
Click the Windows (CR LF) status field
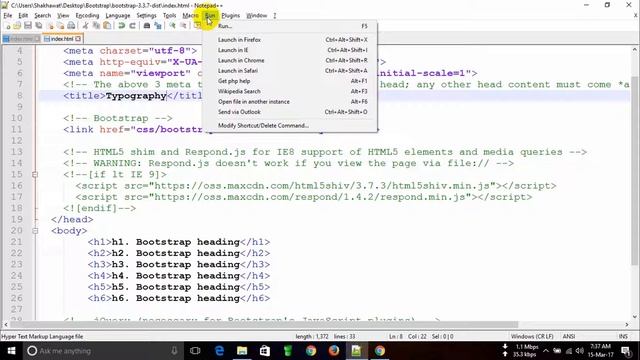532,336
